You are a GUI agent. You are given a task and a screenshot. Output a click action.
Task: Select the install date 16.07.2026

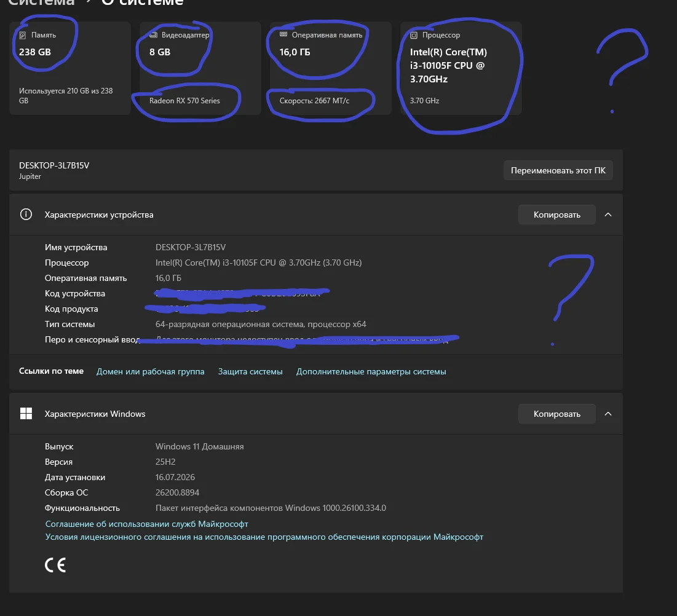click(x=175, y=477)
